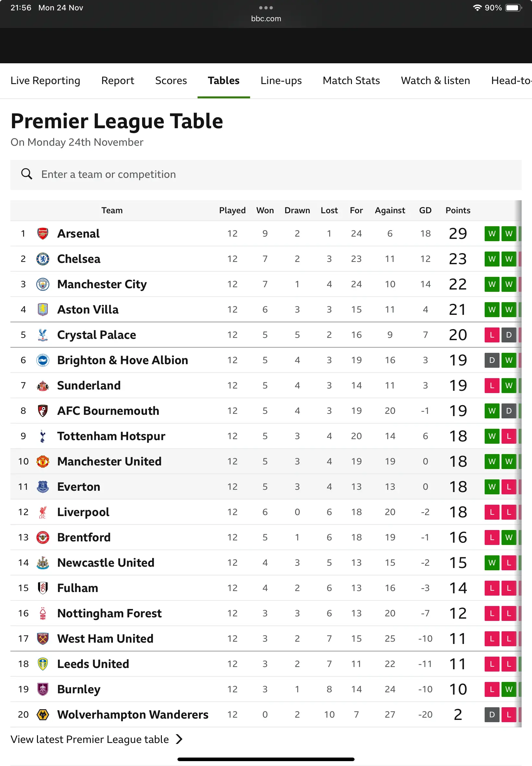Viewport: 532px width, 766px height.
Task: Click the Chelsea club badge
Action: click(x=43, y=259)
